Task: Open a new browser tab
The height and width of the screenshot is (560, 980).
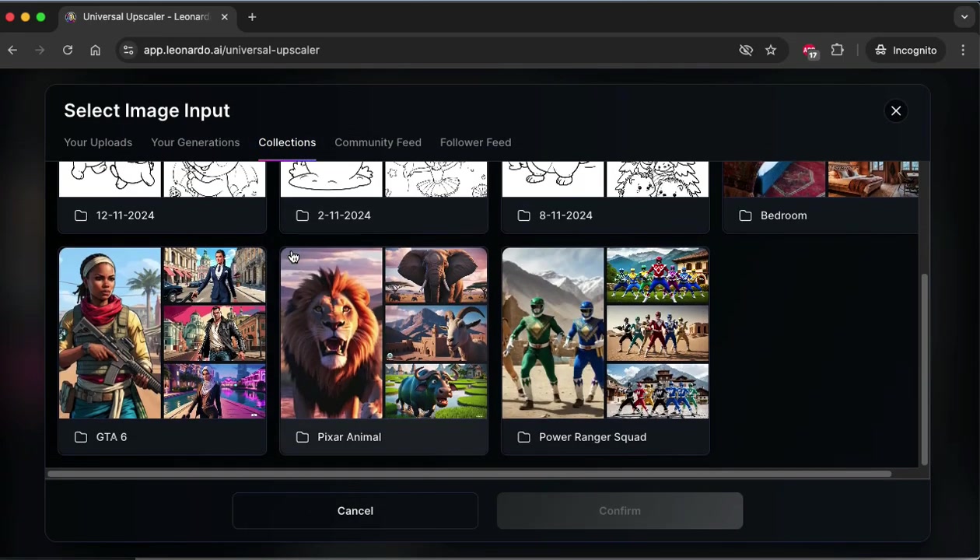Action: coord(252,16)
